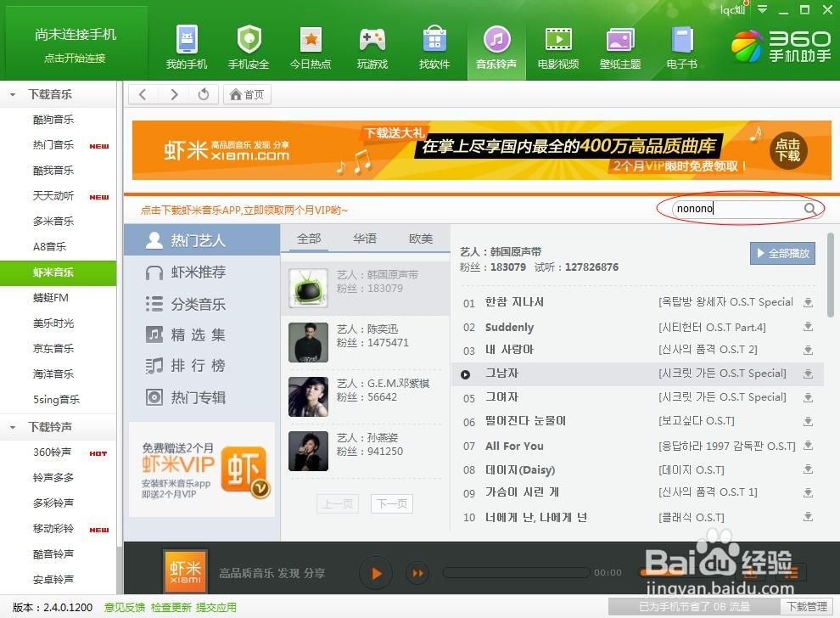
Task: Download the song 데이지(Daisy)
Action: click(x=809, y=469)
